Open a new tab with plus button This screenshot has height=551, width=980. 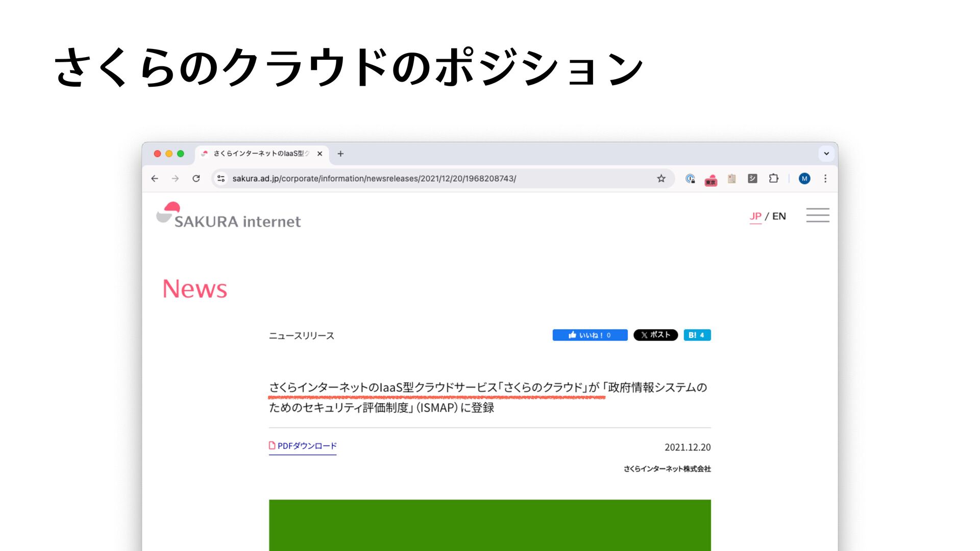(340, 154)
